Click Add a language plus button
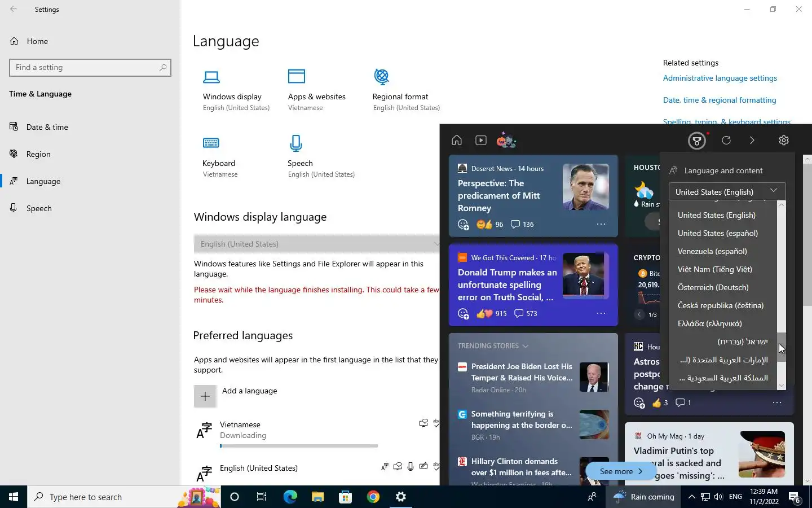Viewport: 812px width, 508px height. [205, 396]
